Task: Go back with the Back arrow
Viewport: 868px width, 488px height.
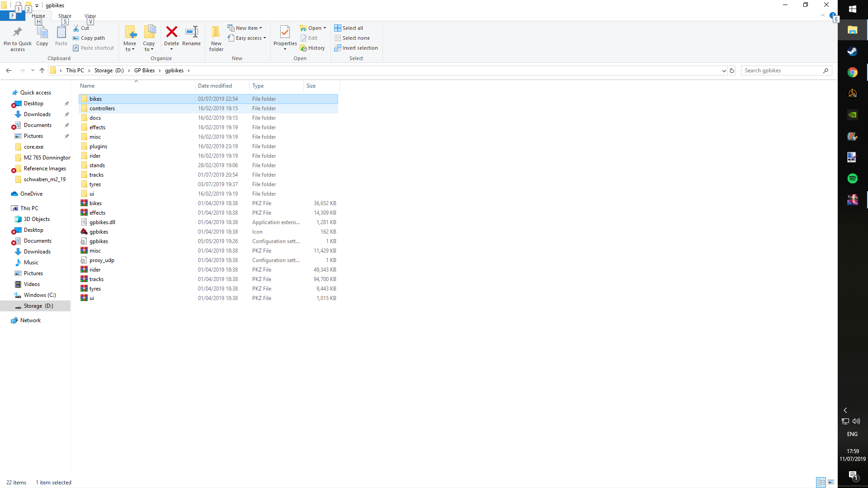Action: [x=9, y=70]
